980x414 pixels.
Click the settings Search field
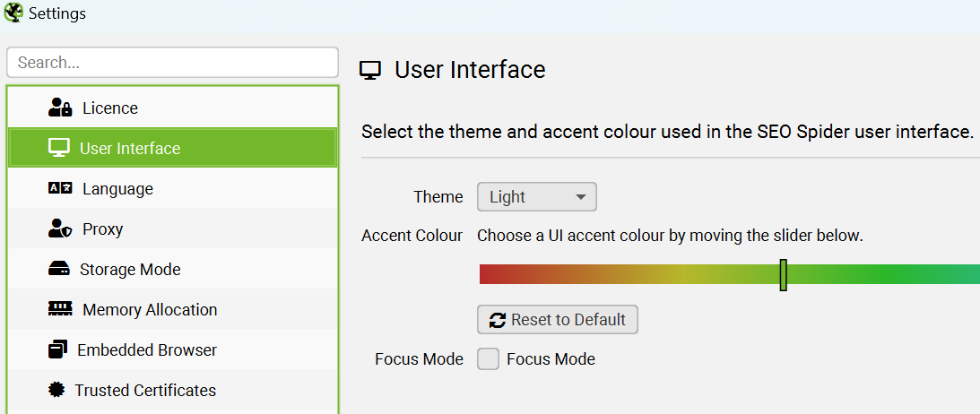(x=172, y=63)
